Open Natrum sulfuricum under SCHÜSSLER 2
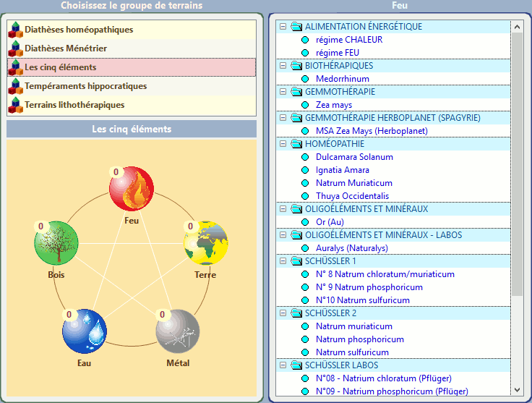Viewport: 532px width, 403px height. coord(352,352)
